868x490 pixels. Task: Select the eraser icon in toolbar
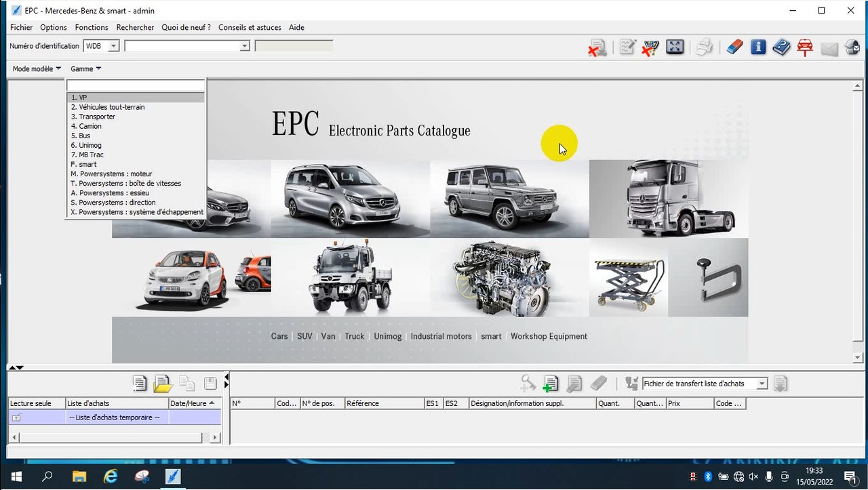(734, 47)
